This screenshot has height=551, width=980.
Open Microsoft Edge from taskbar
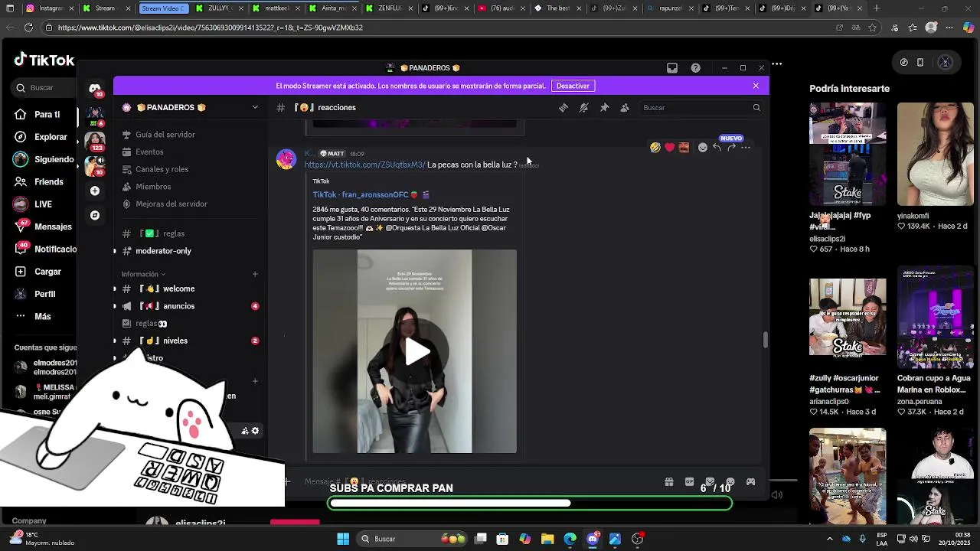pos(570,539)
